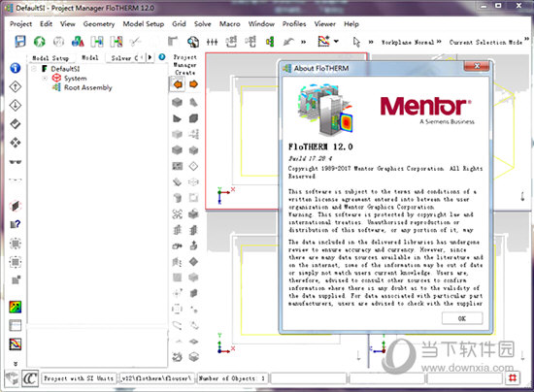Open the Help menu
This screenshot has height=392, width=534.
[351, 24]
